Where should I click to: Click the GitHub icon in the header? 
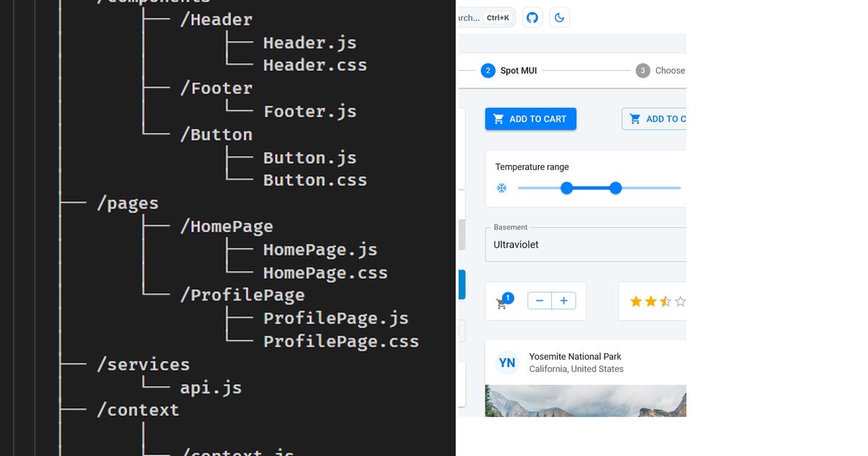tap(532, 17)
